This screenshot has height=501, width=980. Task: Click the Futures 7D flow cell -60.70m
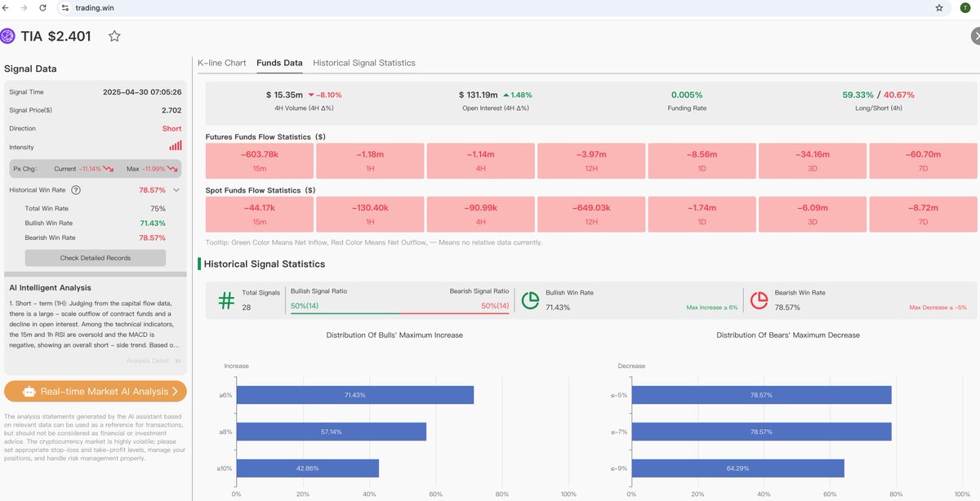(923, 159)
